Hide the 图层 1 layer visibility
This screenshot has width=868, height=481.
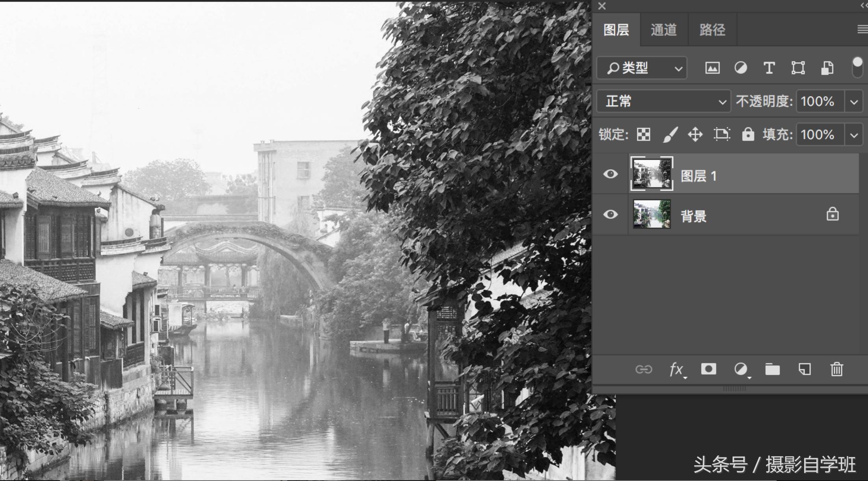[611, 174]
